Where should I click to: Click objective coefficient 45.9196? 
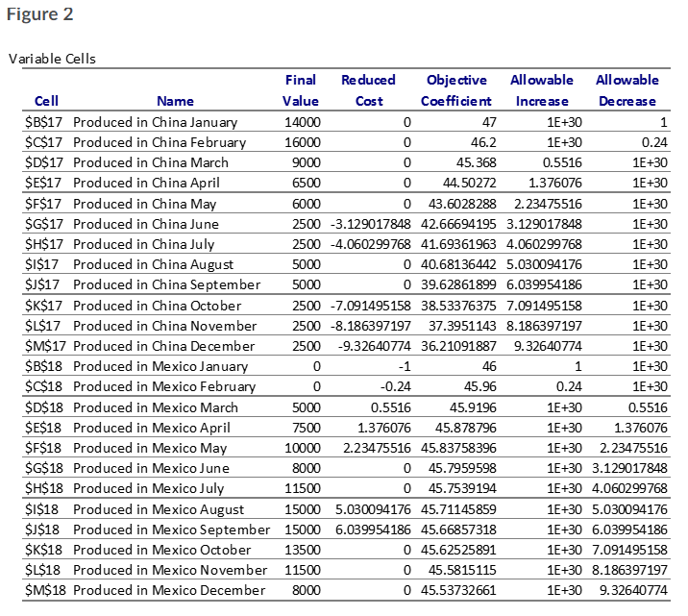click(473, 407)
